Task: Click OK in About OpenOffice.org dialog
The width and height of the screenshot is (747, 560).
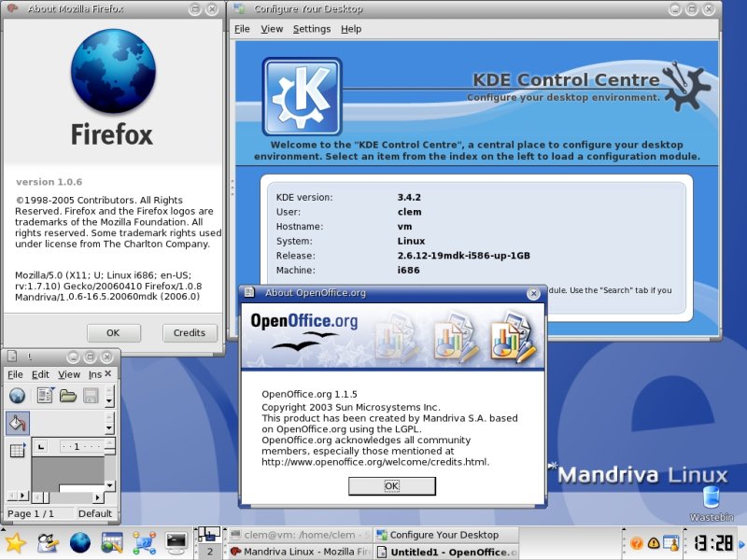Action: (x=391, y=485)
